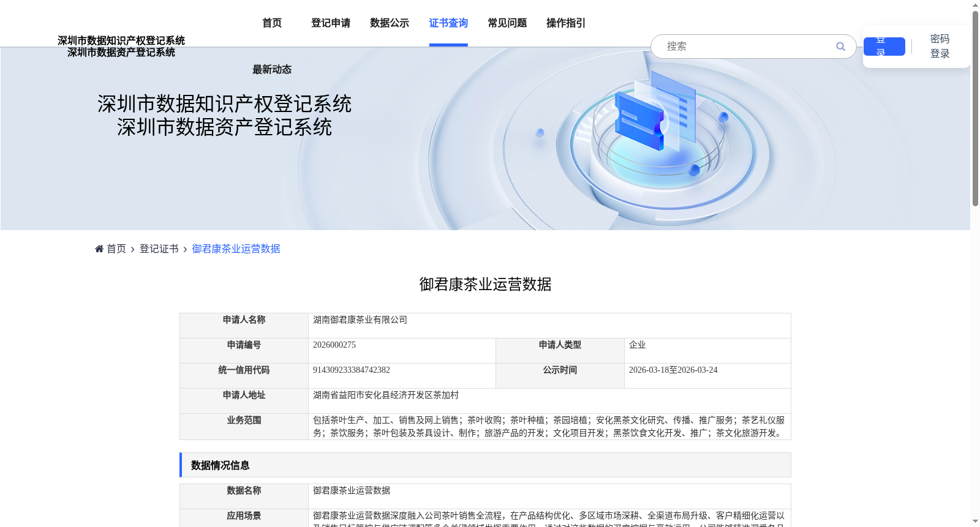Click scrollbar down arrow
The image size is (980, 527).
point(975,521)
